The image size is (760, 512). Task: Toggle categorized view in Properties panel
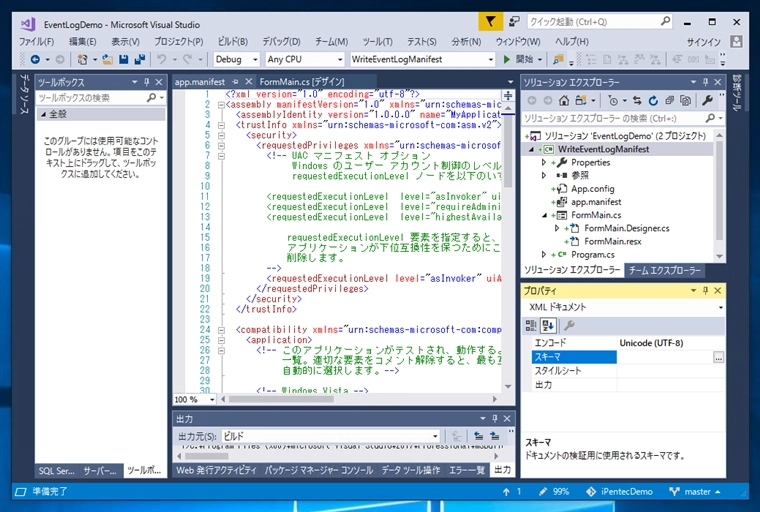533,326
